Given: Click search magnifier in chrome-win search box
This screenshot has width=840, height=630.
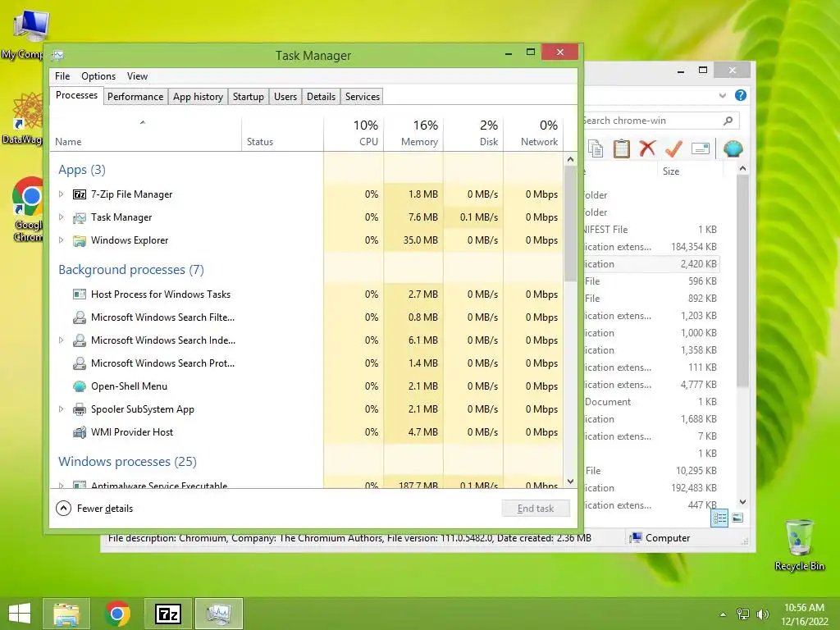Looking at the screenshot, I should [x=728, y=121].
